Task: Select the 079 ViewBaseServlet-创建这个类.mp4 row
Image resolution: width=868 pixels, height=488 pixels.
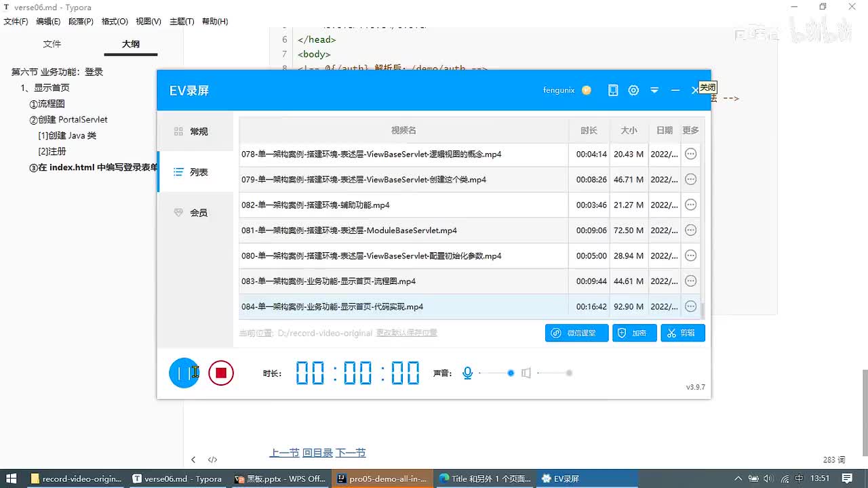Action: click(469, 180)
